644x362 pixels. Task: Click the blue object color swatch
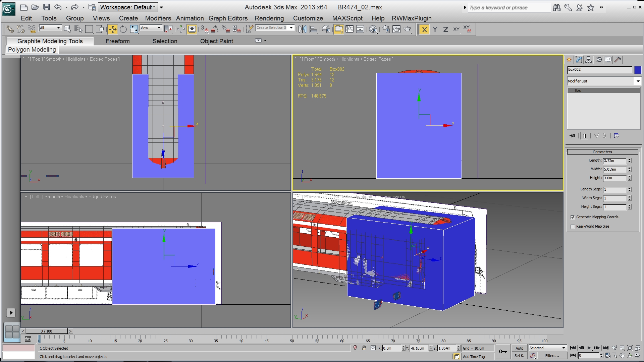tap(638, 70)
